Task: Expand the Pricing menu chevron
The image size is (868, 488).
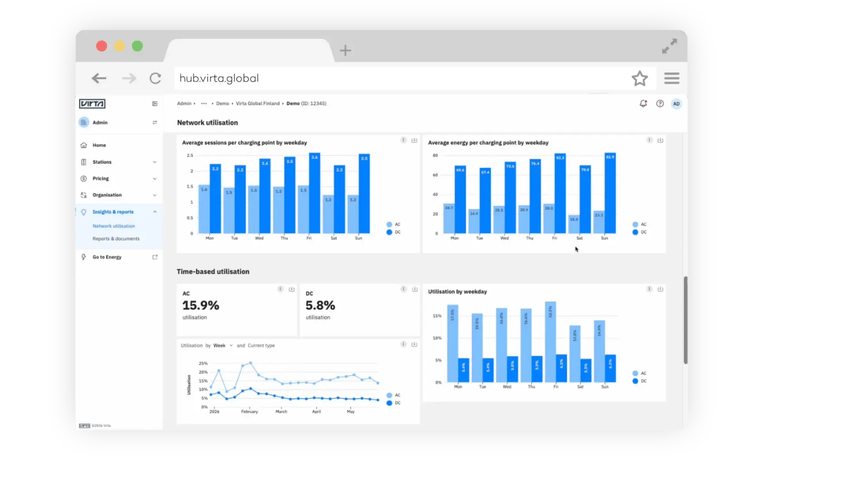Action: [x=155, y=179]
